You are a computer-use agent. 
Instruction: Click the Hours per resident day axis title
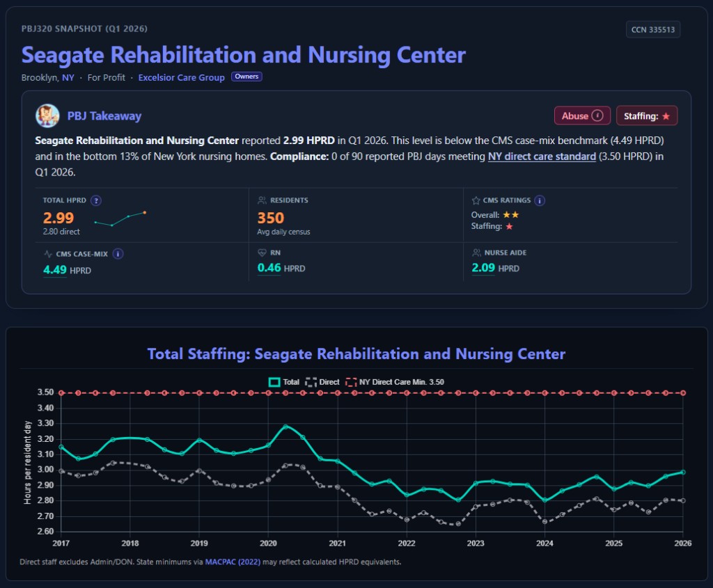point(28,462)
